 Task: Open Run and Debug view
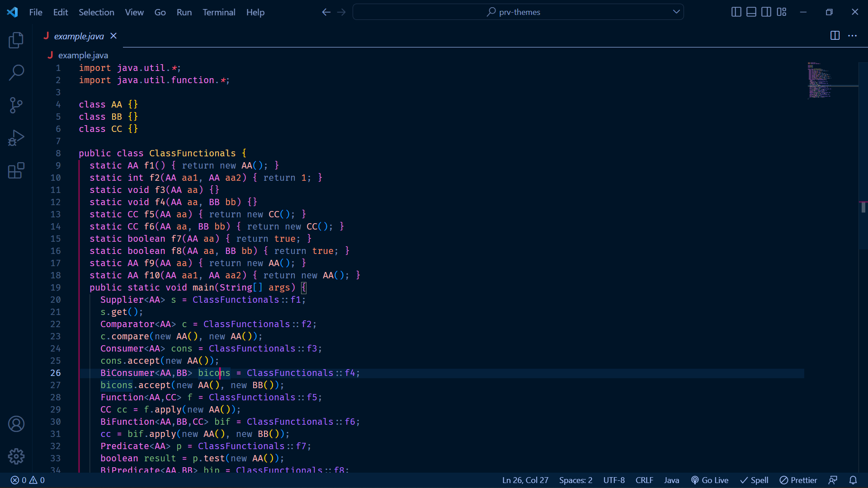coord(16,138)
